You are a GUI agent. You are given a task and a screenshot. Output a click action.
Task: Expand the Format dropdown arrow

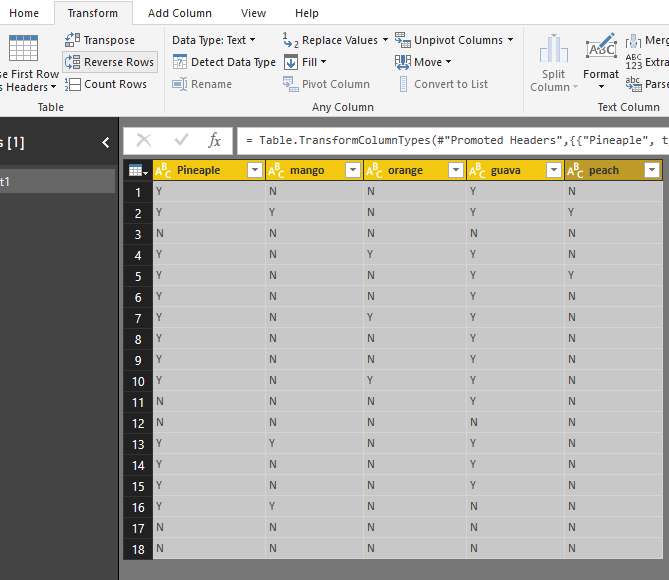click(x=601, y=87)
